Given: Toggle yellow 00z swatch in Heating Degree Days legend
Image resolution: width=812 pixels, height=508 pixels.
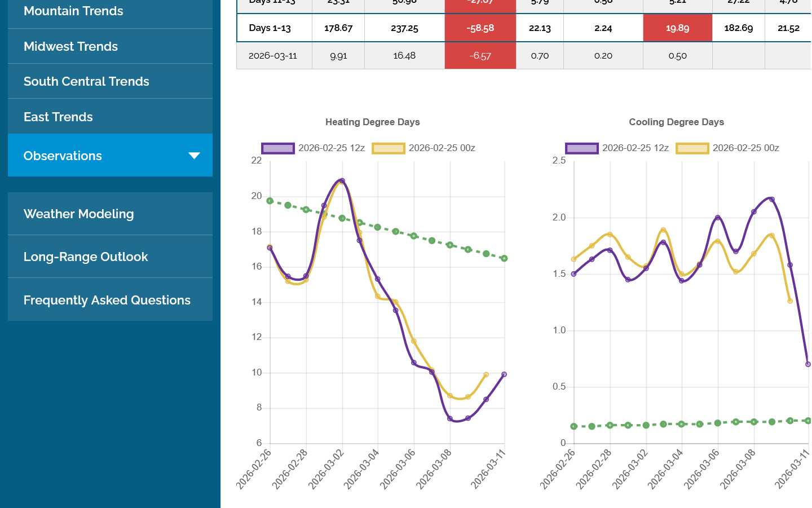Looking at the screenshot, I should [388, 148].
